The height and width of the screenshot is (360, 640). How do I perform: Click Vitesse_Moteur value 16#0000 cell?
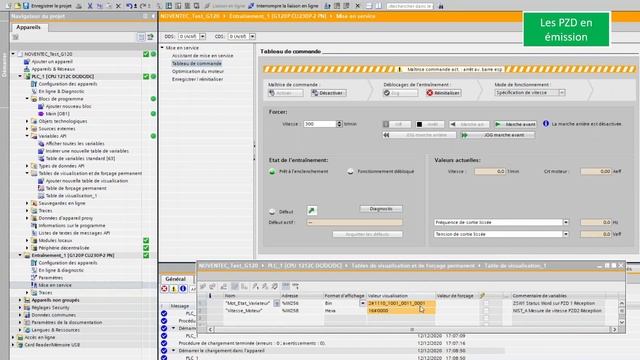(400, 311)
